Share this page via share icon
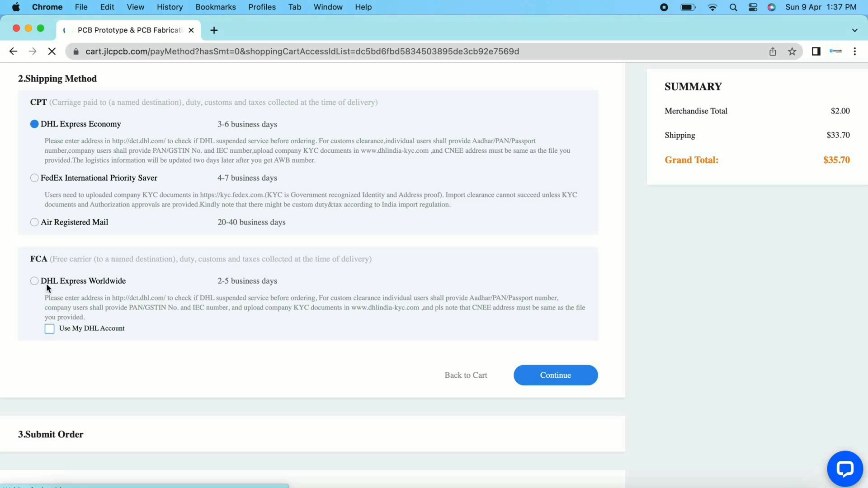Screen dimensions: 868x488 point(773,52)
